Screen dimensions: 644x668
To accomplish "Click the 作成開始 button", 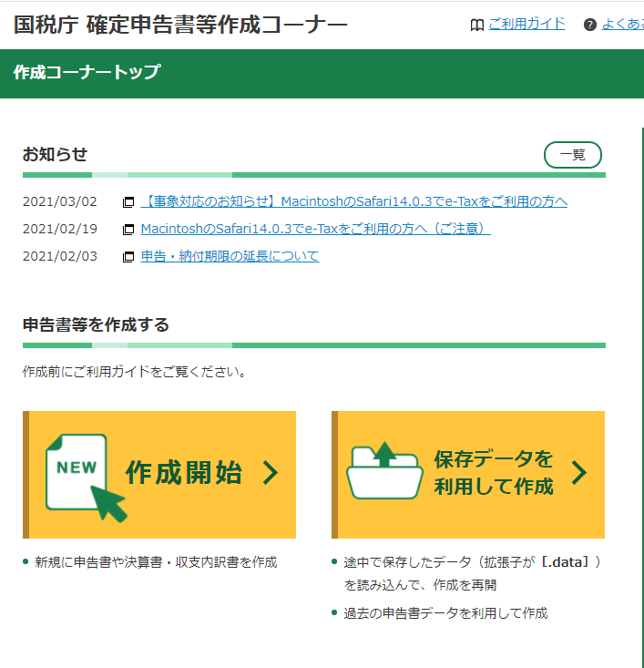I will point(159,475).
